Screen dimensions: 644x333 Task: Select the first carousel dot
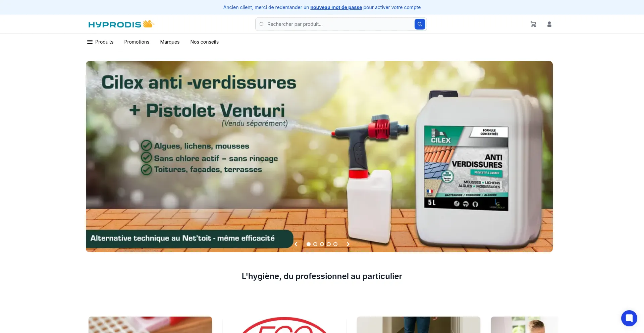pos(309,244)
